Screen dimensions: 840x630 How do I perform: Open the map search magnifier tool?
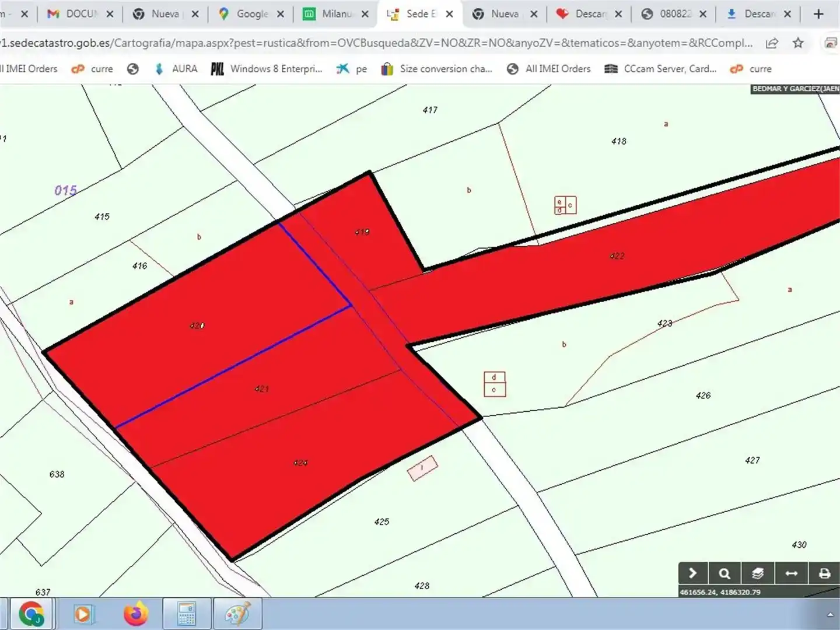coord(724,573)
